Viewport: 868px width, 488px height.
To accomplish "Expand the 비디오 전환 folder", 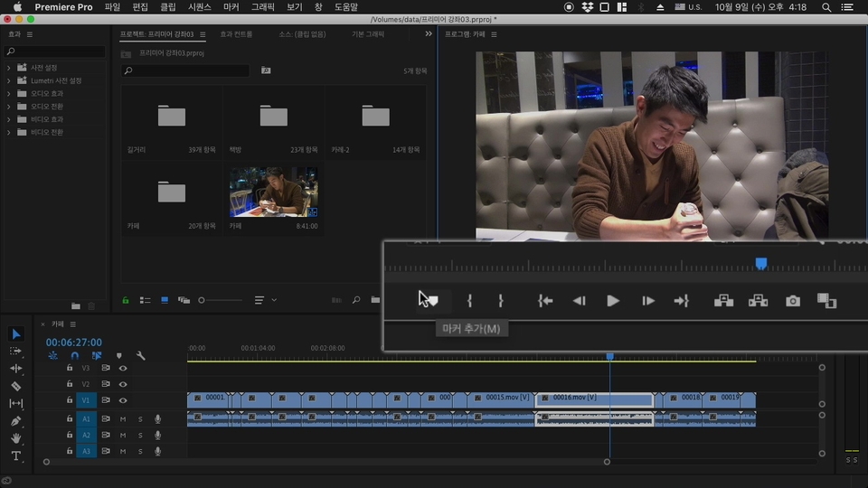I will click(x=8, y=132).
